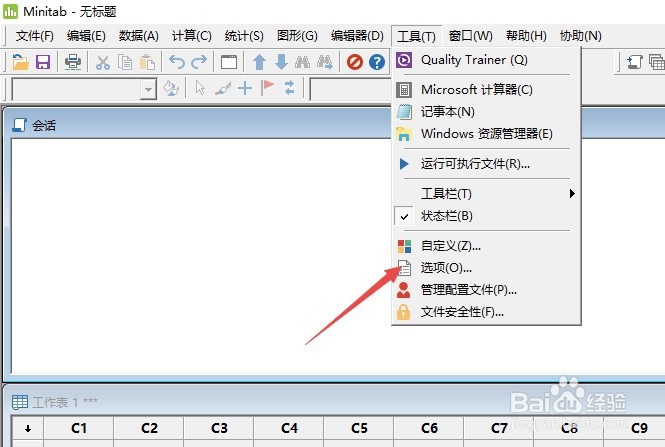Click the Find binoculars icon
Viewport: 665px width, 447px height.
pos(302,62)
